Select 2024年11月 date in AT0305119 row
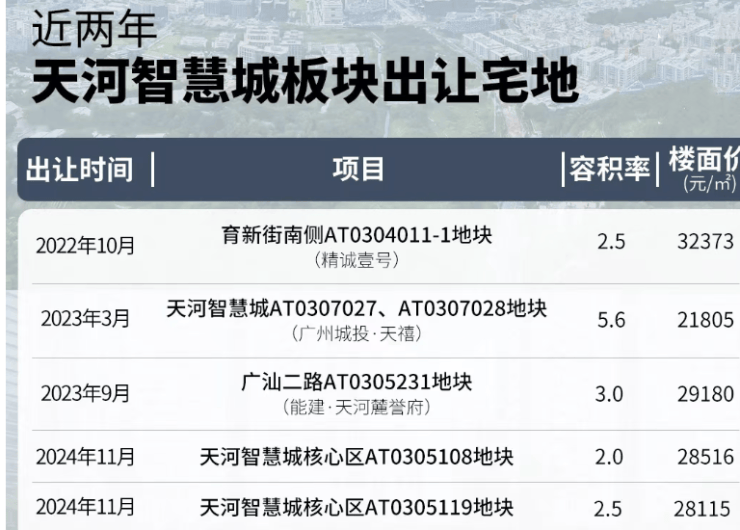The height and width of the screenshot is (530, 740). pyautogui.click(x=85, y=507)
